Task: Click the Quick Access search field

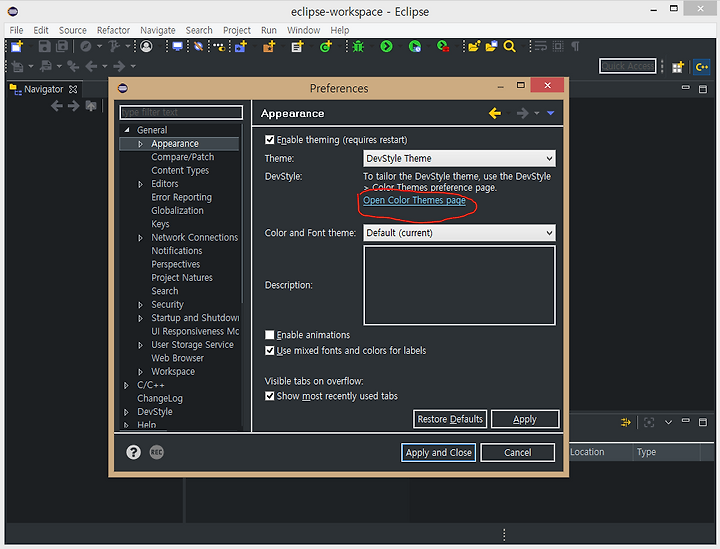Action: pos(628,67)
